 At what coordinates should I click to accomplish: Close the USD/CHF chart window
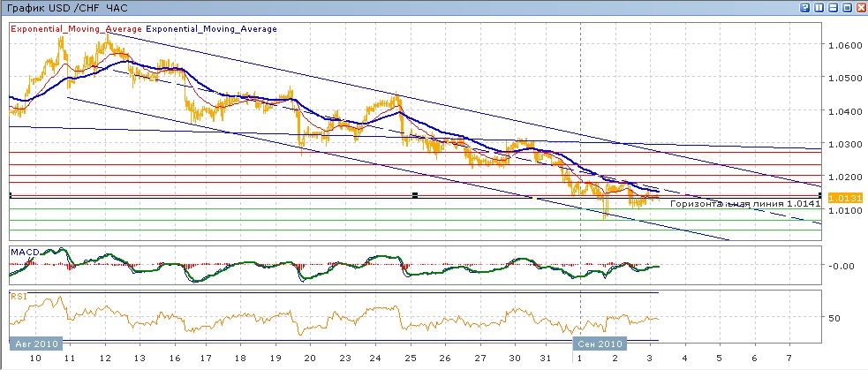861,7
